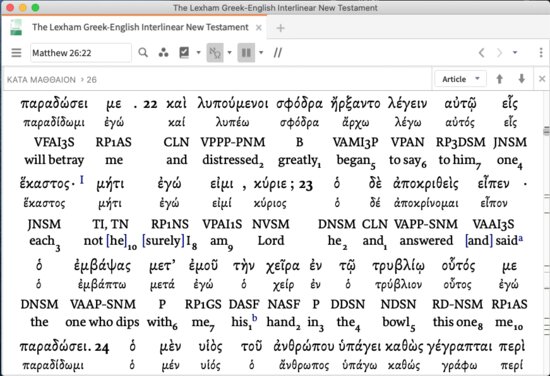Click the Greek word ὑπάγει
This screenshot has height=376, width=550.
pyautogui.click(x=360, y=347)
